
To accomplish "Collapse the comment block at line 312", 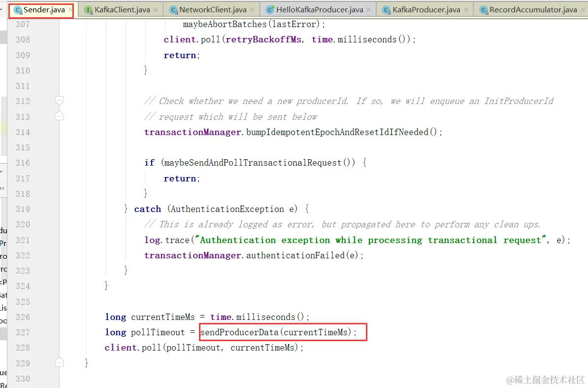I will point(59,101).
